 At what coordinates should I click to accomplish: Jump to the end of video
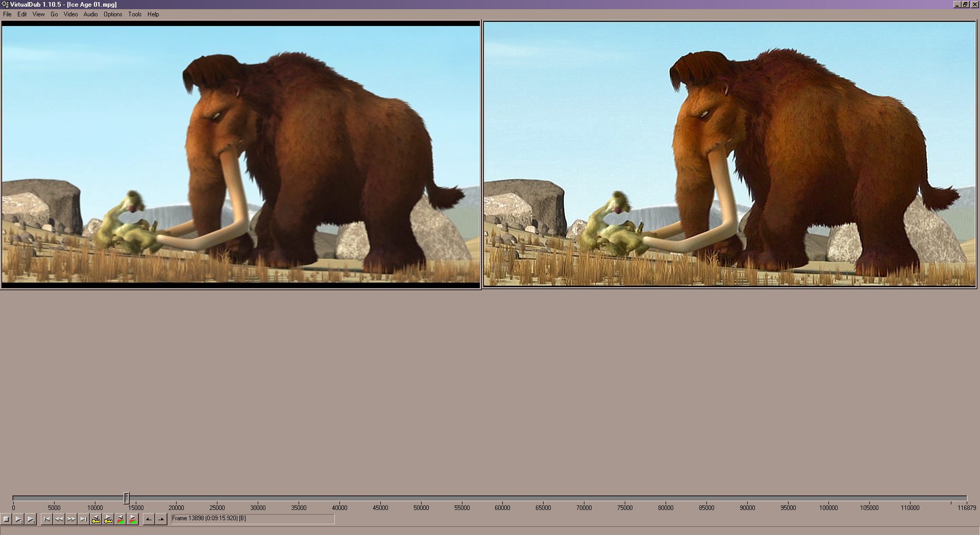coord(84,519)
